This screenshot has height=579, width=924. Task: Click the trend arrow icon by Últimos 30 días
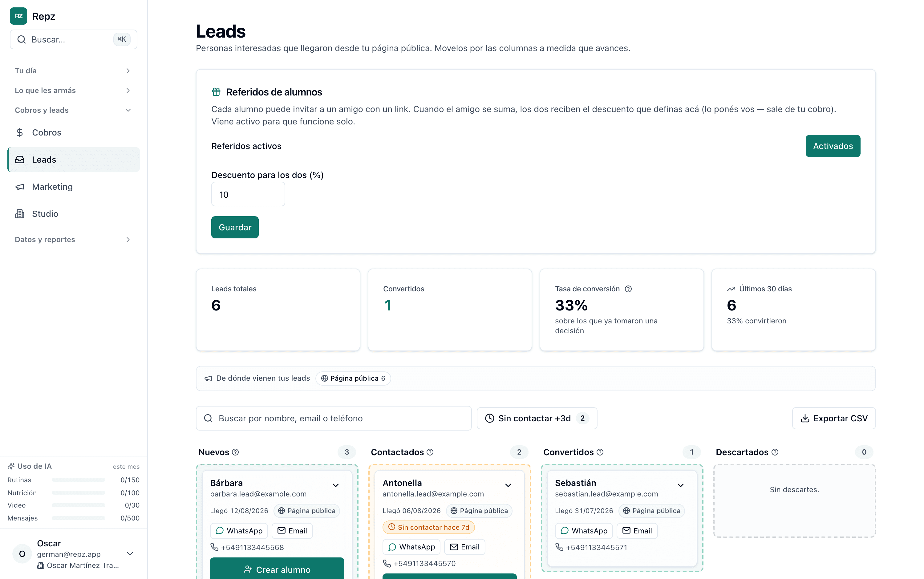pos(731,289)
